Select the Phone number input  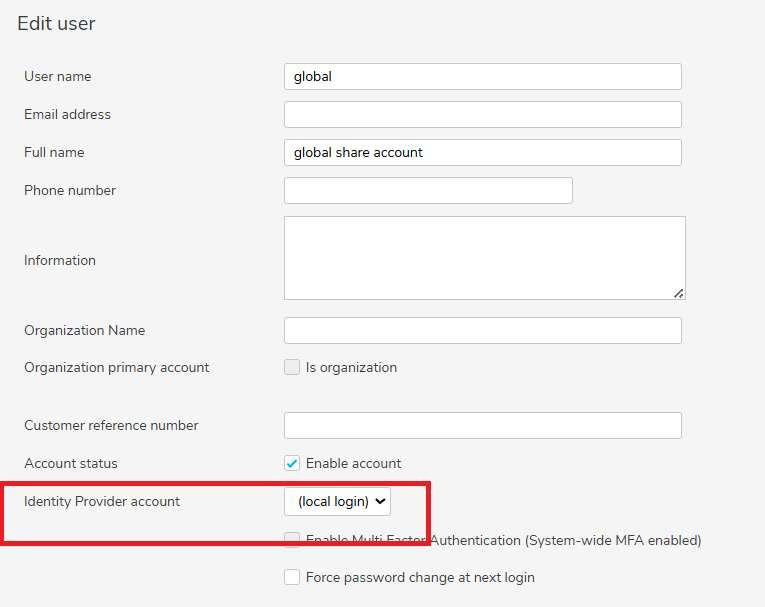pos(428,191)
